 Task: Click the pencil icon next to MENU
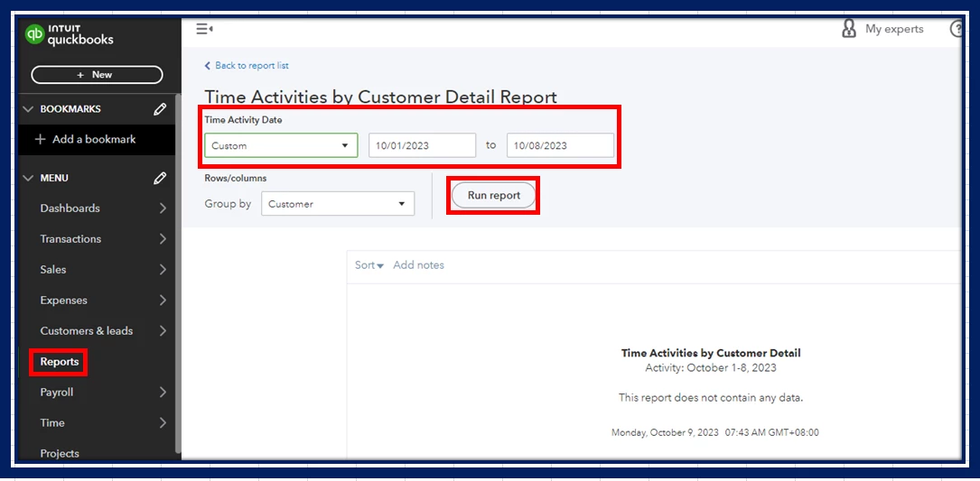[160, 179]
